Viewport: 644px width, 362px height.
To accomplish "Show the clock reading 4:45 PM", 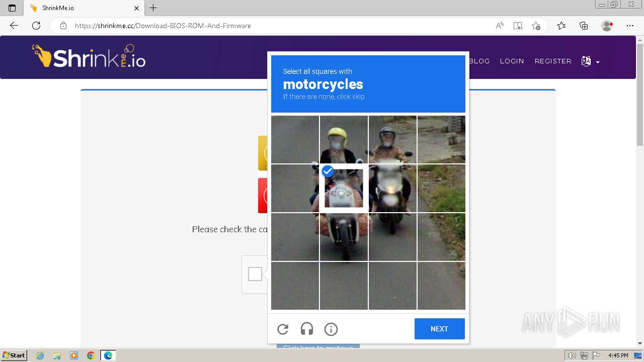I will [618, 355].
